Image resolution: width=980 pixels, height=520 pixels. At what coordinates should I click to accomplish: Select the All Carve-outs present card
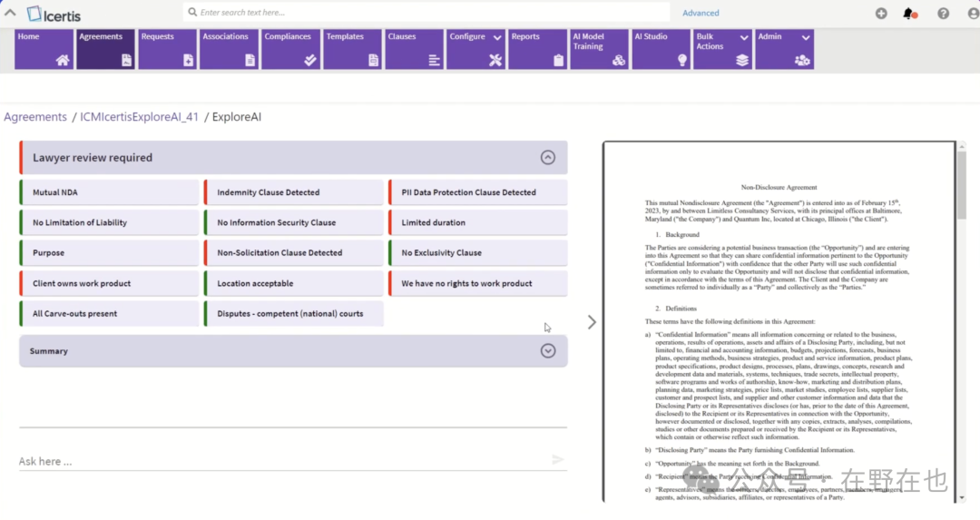[110, 314]
